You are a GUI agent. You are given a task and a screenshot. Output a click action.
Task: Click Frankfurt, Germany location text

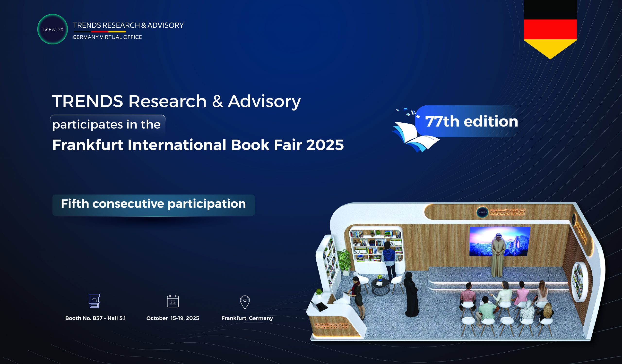tap(247, 318)
